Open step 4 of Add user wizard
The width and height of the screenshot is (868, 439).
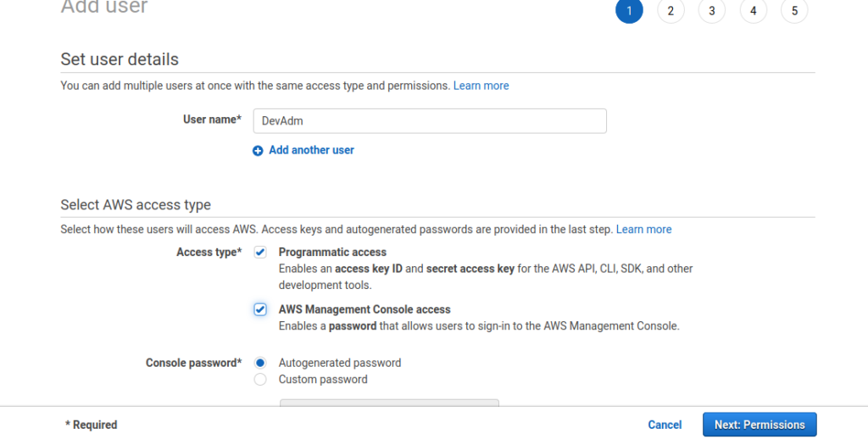coord(753,10)
